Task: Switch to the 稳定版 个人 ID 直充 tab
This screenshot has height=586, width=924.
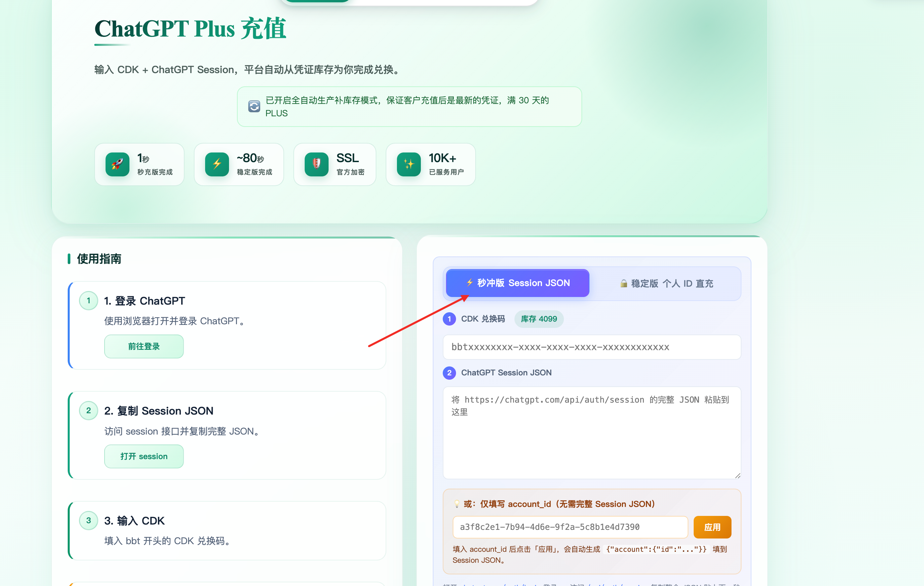Action: [666, 284]
